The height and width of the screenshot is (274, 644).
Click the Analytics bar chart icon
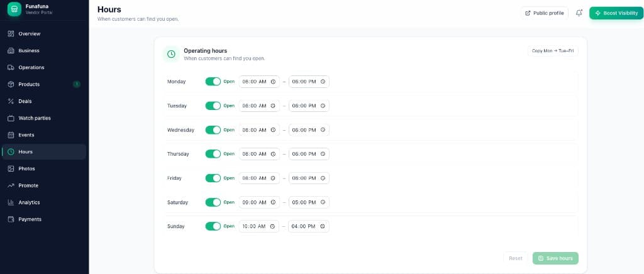pyautogui.click(x=11, y=202)
